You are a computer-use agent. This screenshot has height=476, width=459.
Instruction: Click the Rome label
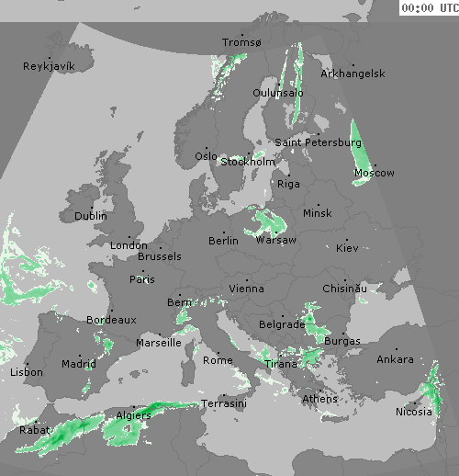coord(218,360)
